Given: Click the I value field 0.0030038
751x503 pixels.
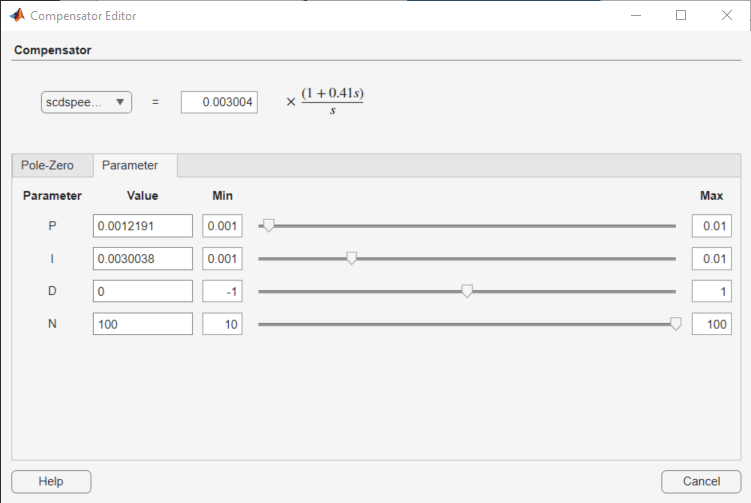Looking at the screenshot, I should coord(143,259).
